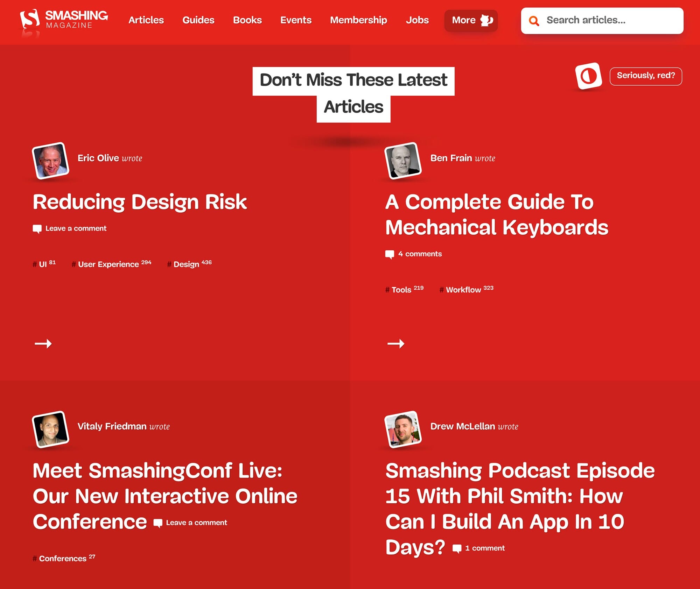Screen dimensions: 700x589
Task: Visit Drew McLellan's author name link
Action: tap(463, 426)
